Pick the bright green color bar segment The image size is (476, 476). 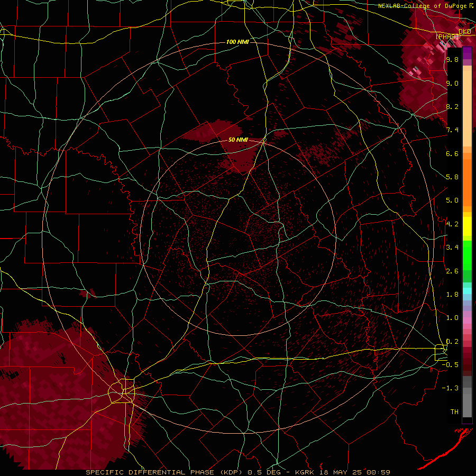467,255
